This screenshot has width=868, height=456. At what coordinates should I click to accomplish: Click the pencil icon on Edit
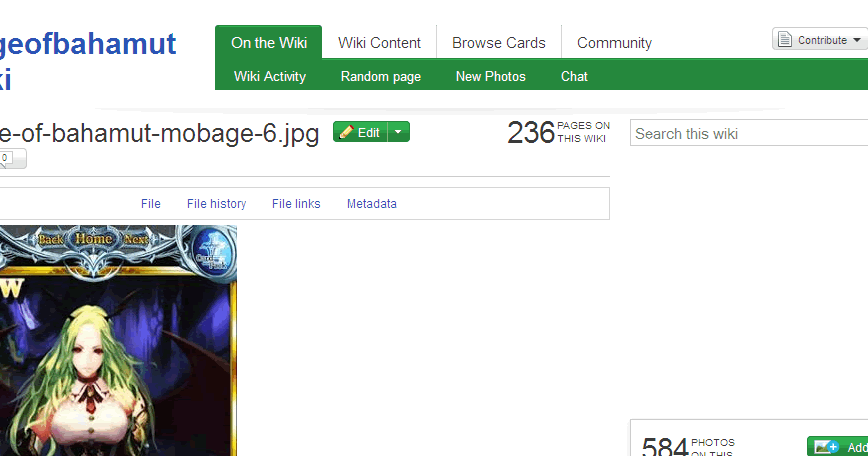(346, 132)
